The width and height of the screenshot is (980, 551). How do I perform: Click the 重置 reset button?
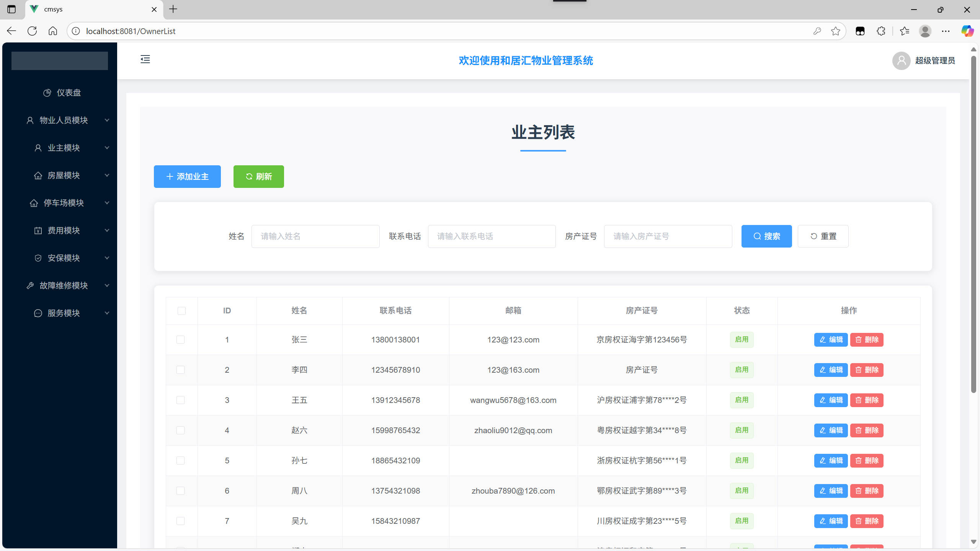point(823,236)
